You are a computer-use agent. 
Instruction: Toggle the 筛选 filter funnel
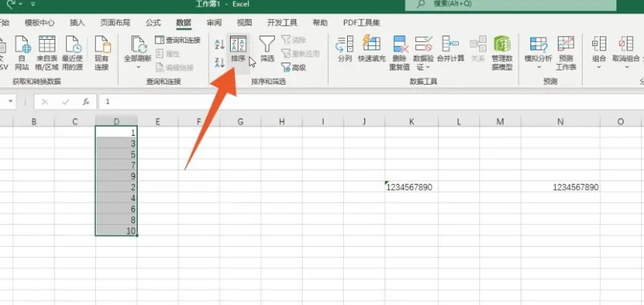[267, 49]
